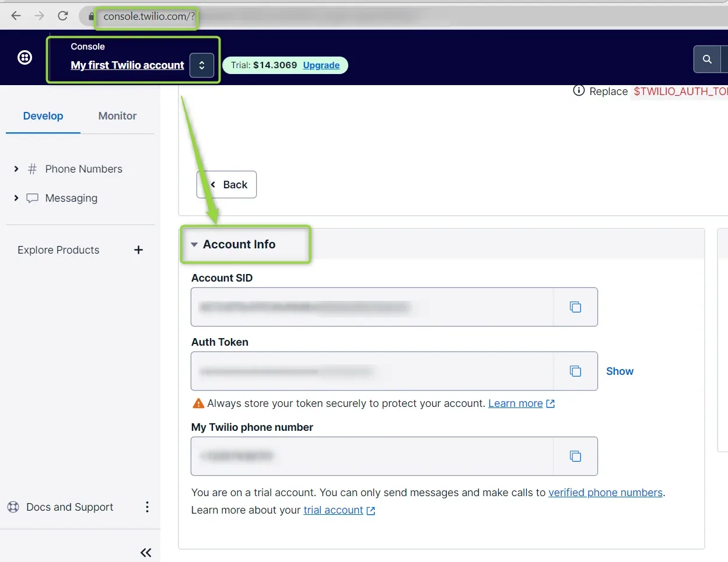
Task: Switch to the Develop tab
Action: [x=43, y=116]
